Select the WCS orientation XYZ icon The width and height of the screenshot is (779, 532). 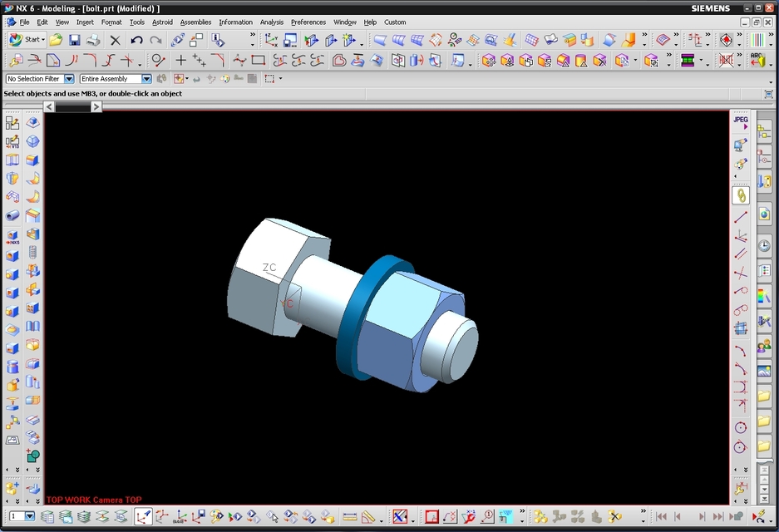(x=271, y=40)
